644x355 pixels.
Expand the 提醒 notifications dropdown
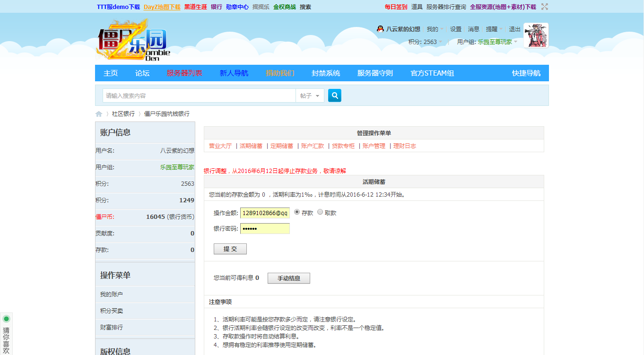(x=494, y=29)
